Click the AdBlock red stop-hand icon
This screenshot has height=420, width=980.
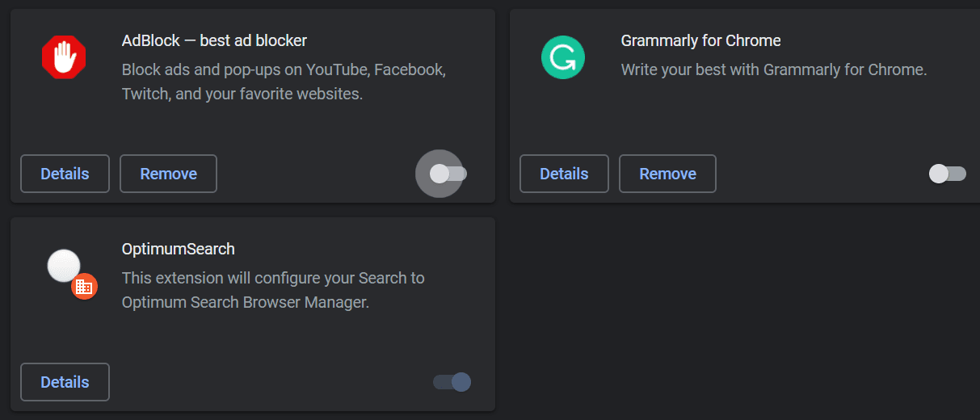point(64,57)
